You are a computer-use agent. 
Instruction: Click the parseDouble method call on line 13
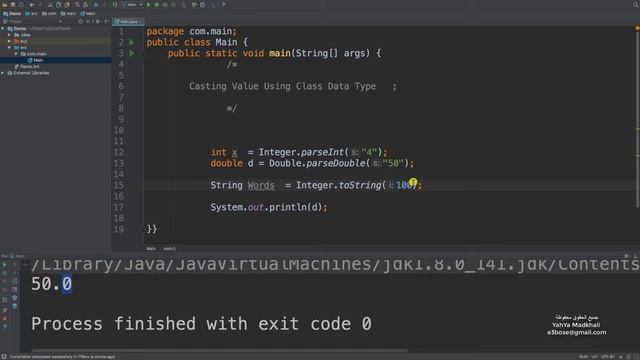point(336,163)
